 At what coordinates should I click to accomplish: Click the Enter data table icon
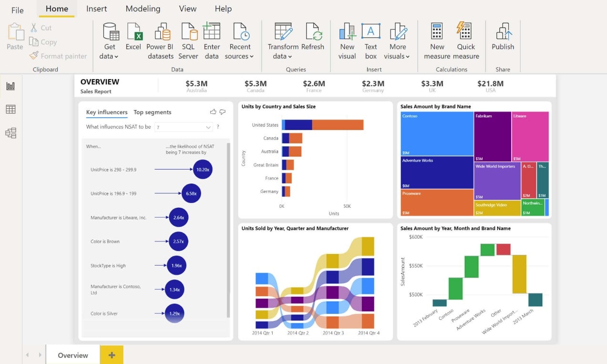[x=211, y=32]
